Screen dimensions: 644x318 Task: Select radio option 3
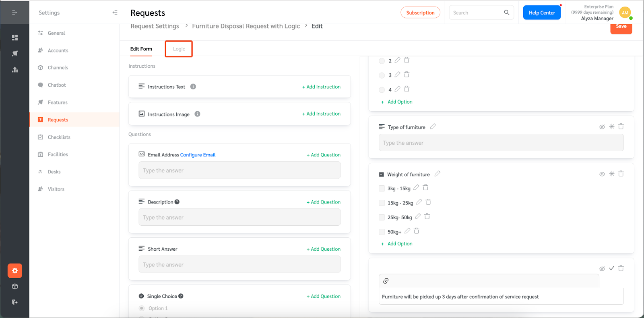tap(382, 75)
